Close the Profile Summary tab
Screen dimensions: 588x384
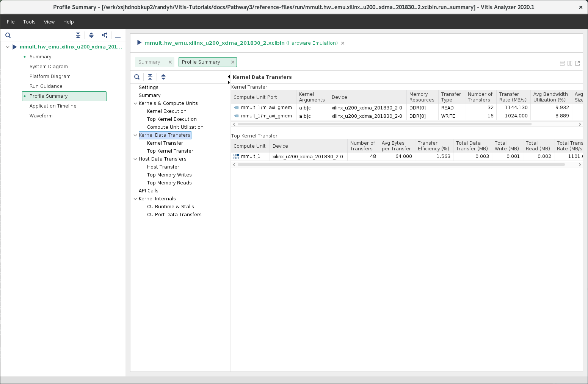pyautogui.click(x=233, y=62)
